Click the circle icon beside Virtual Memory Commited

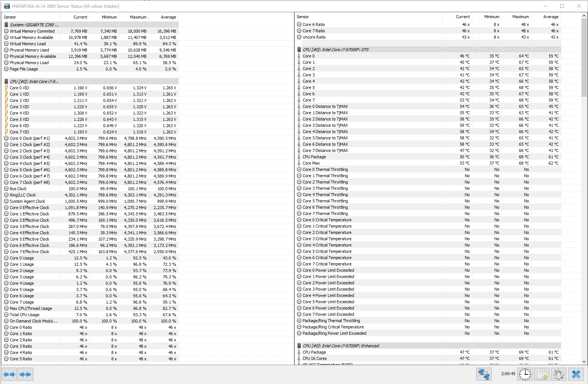click(6, 31)
